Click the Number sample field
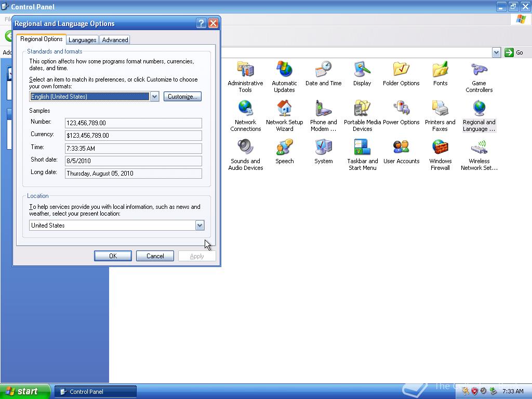 [x=134, y=123]
